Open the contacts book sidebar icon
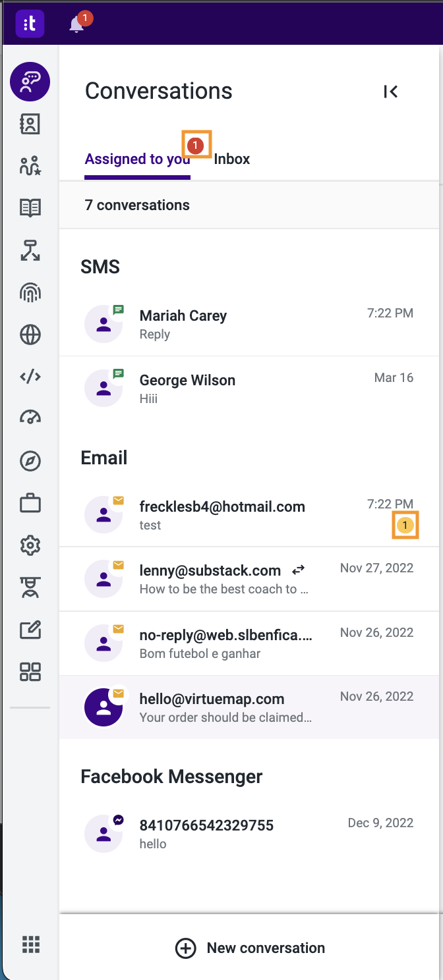 (x=30, y=124)
